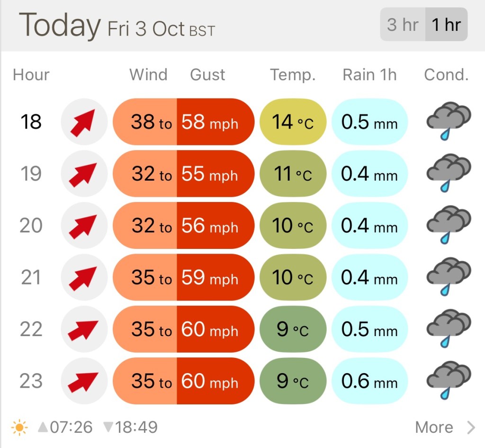The width and height of the screenshot is (485, 448).
Task: Click the wind direction arrow for hour 18
Action: [x=82, y=122]
